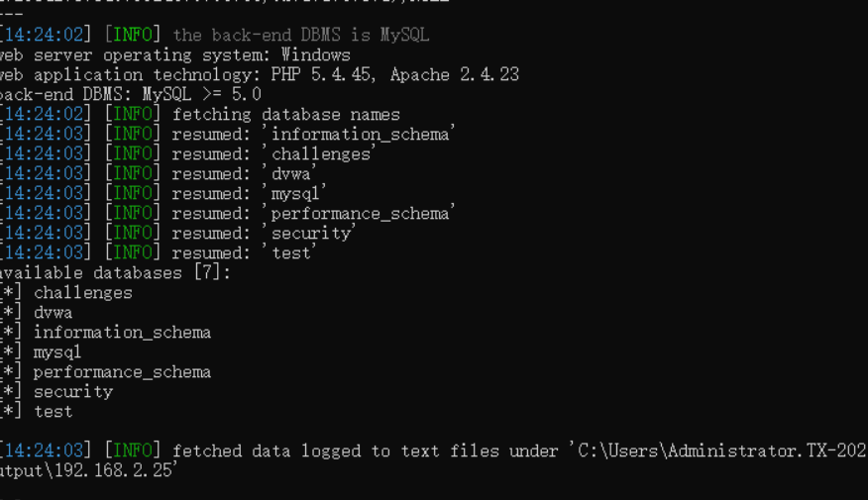Click 'challenges' in the available databases list
The width and height of the screenshot is (868, 500).
click(x=82, y=293)
